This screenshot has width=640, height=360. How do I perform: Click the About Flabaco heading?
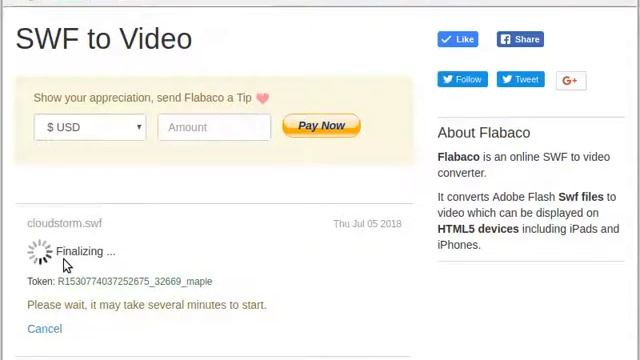pyautogui.click(x=484, y=133)
